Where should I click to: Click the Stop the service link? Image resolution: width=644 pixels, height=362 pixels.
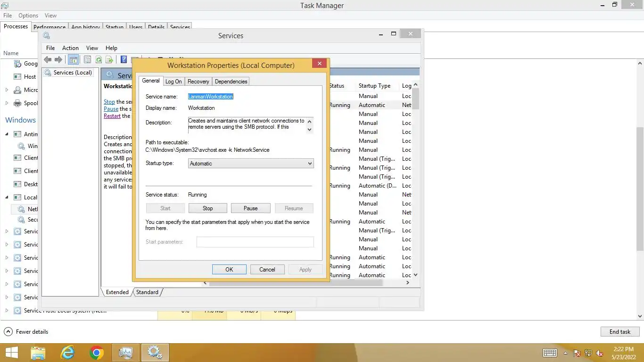click(109, 102)
